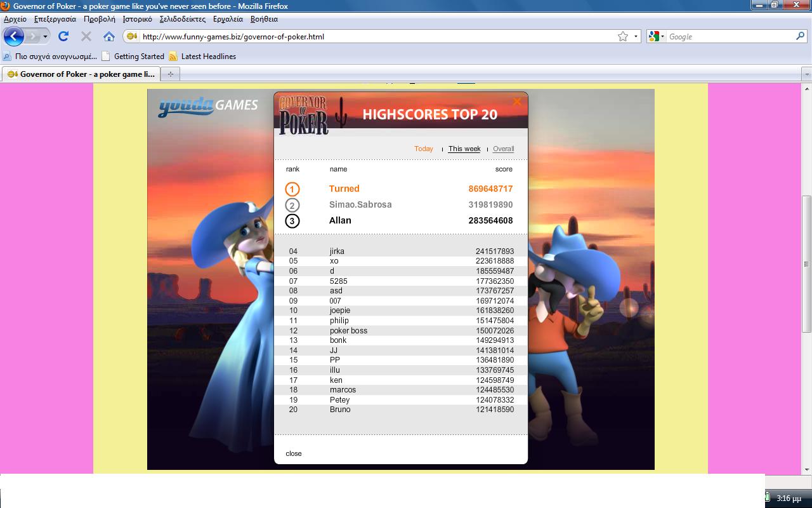
Task: Select player name Turned
Action: pos(344,189)
